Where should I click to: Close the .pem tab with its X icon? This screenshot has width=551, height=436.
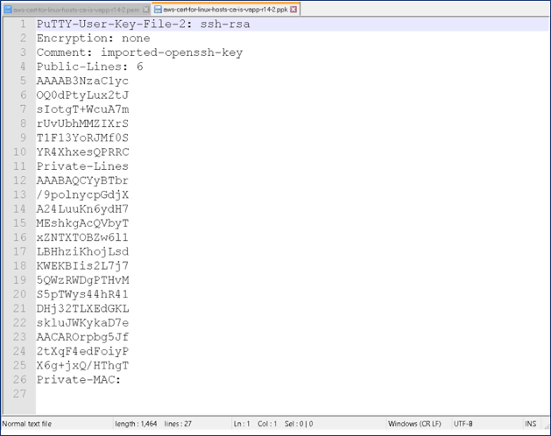pyautogui.click(x=146, y=10)
